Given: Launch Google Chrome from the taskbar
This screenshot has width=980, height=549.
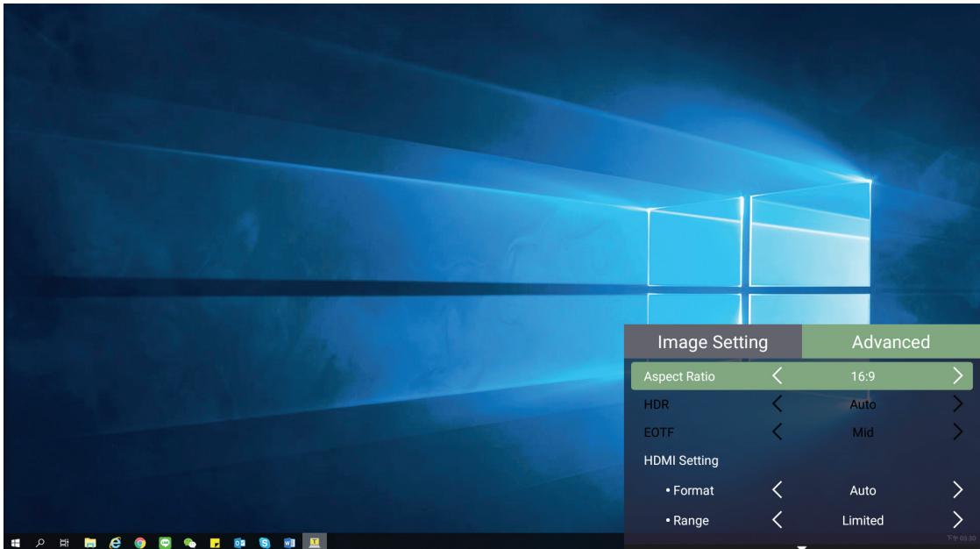Looking at the screenshot, I should coord(140,542).
